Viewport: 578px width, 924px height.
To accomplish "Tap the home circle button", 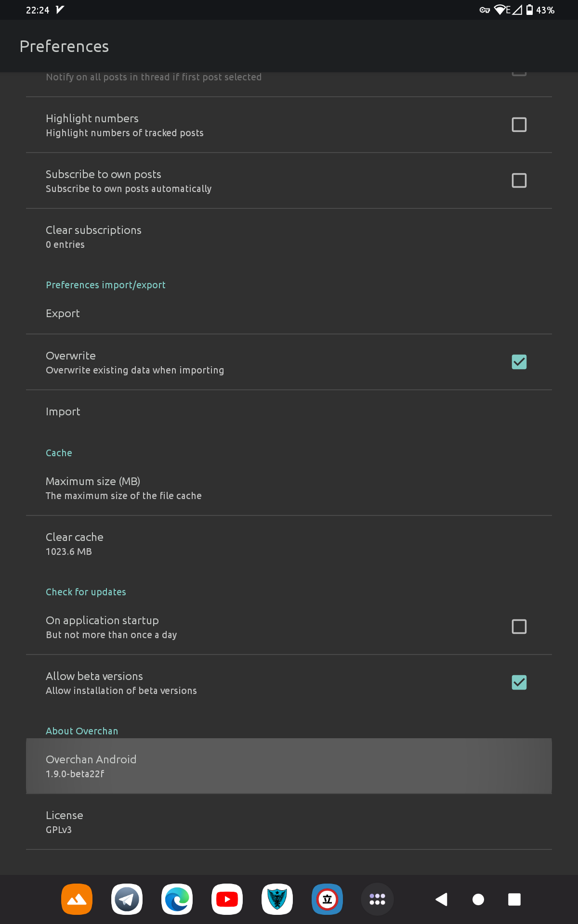I will click(x=478, y=899).
